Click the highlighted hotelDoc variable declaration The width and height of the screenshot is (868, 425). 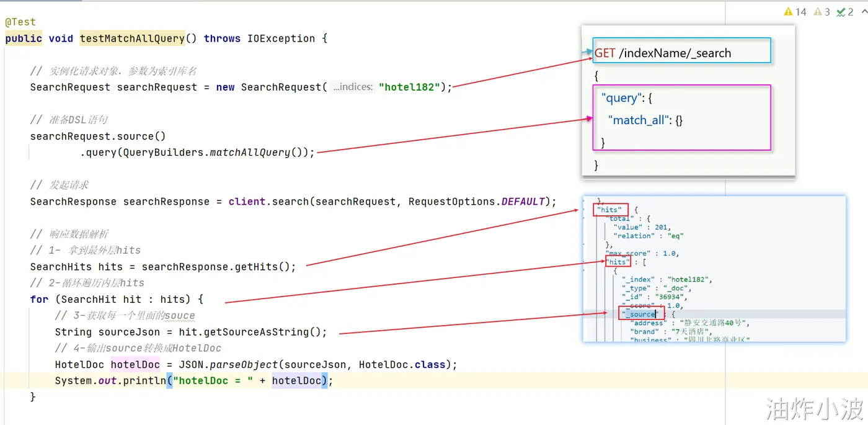[x=135, y=364]
